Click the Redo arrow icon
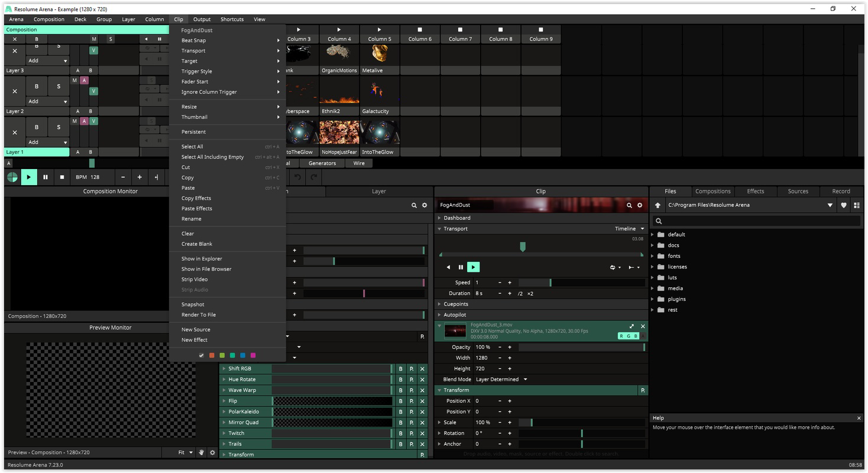This screenshot has width=868, height=473. point(315,177)
